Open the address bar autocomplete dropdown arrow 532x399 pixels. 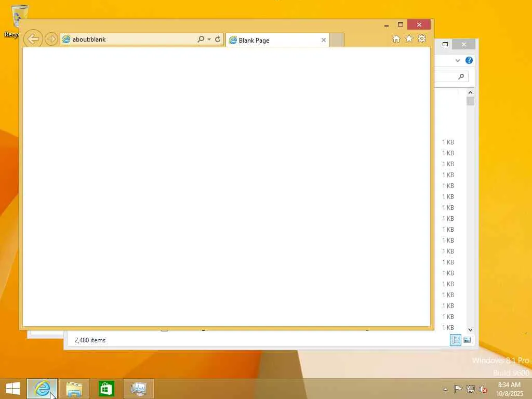209,39
